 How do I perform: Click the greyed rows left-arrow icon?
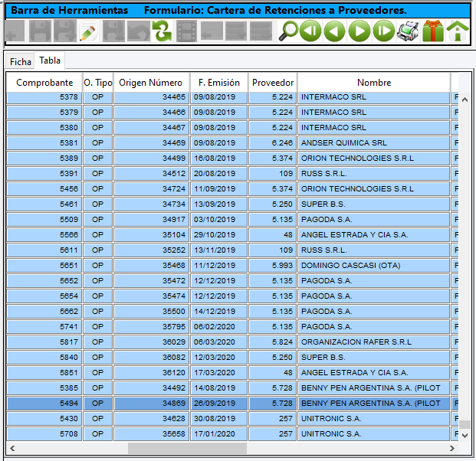click(212, 31)
